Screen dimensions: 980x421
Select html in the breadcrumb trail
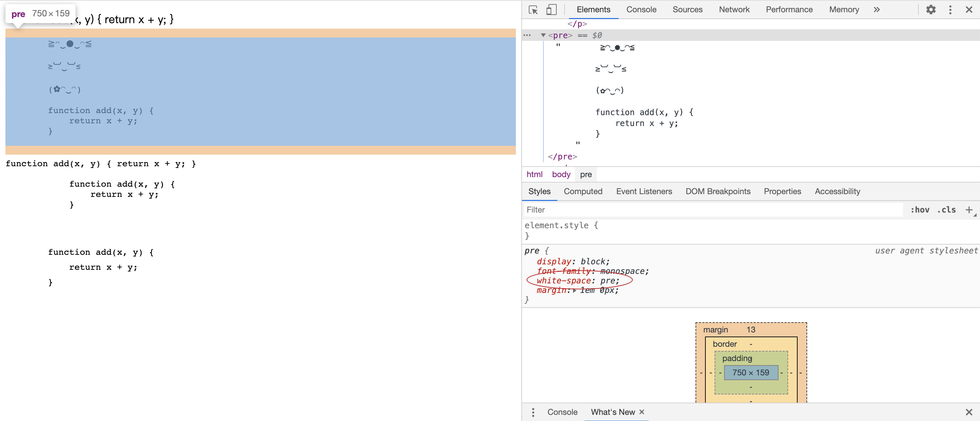pyautogui.click(x=534, y=174)
